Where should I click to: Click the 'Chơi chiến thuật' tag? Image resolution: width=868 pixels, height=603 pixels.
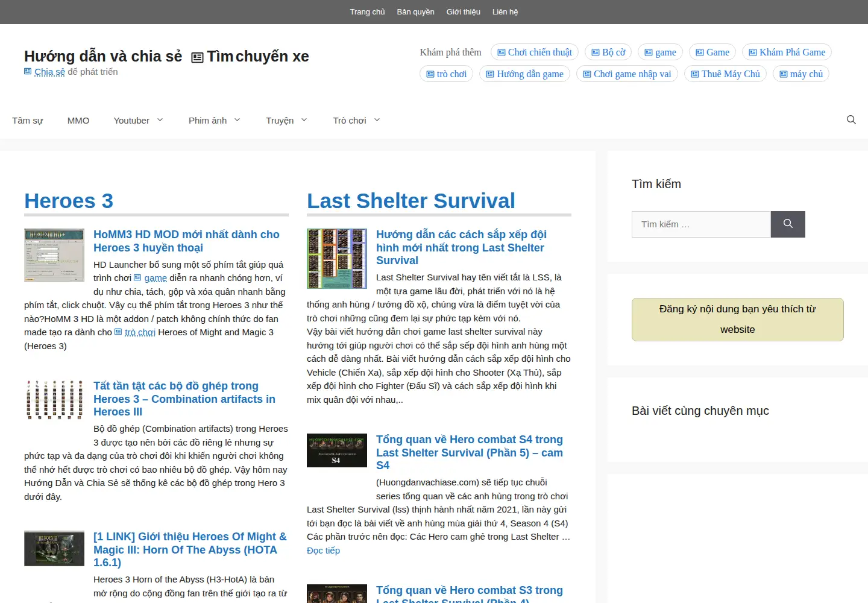coord(535,52)
